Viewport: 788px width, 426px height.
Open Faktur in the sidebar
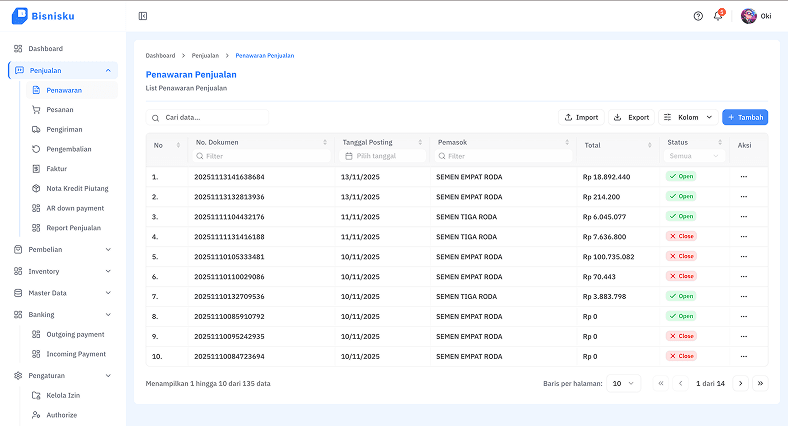(56, 168)
